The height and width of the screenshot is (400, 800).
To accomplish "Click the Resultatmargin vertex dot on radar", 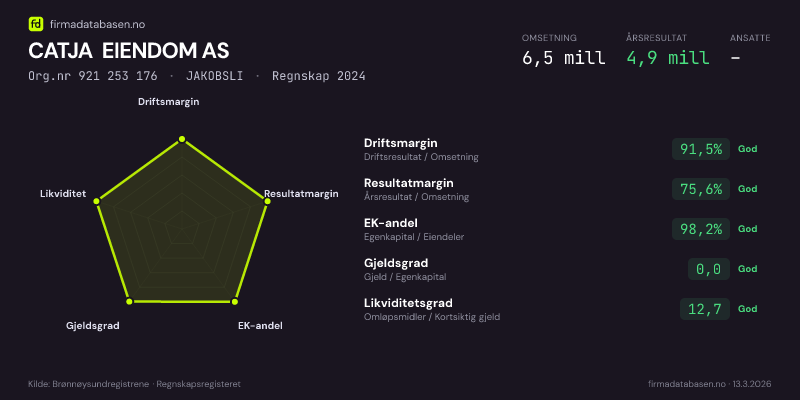I will pyautogui.click(x=267, y=201).
